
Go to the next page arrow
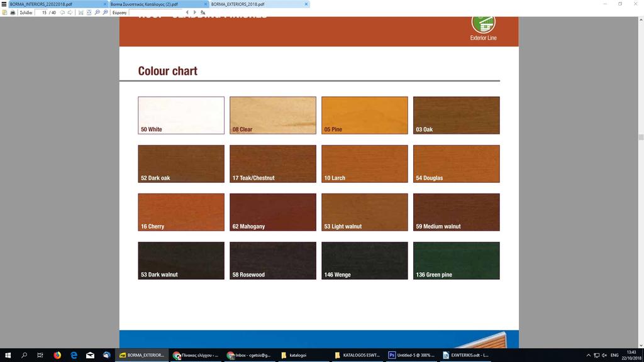(70, 13)
